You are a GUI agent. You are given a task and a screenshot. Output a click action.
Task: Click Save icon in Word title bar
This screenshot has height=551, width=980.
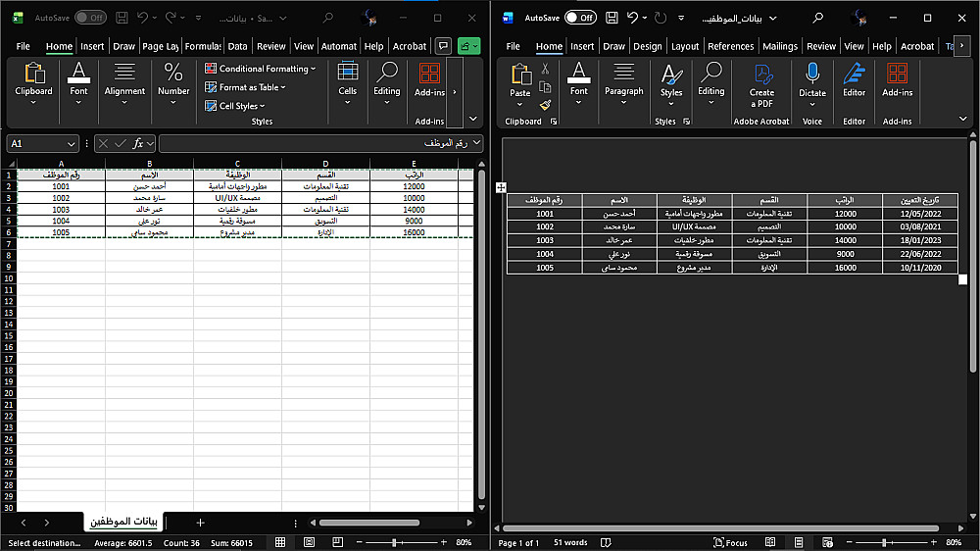click(x=612, y=18)
